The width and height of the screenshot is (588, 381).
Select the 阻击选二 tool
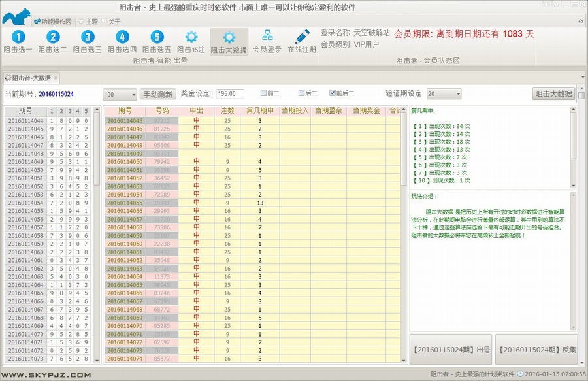pyautogui.click(x=53, y=38)
